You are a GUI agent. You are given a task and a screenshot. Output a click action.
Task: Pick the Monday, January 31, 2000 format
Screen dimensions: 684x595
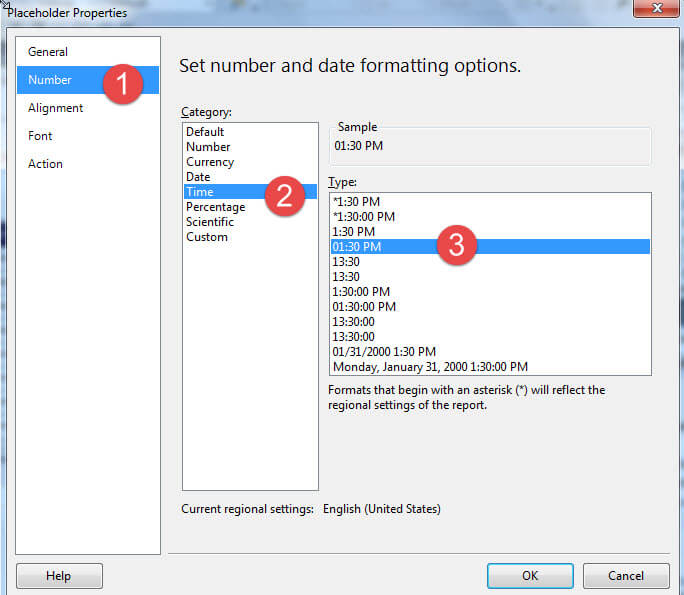pos(430,367)
